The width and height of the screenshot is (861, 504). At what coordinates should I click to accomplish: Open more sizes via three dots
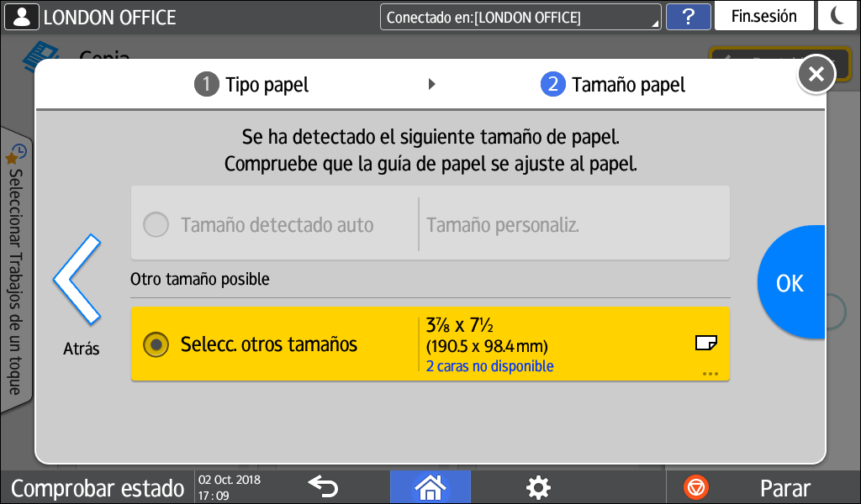click(x=710, y=374)
